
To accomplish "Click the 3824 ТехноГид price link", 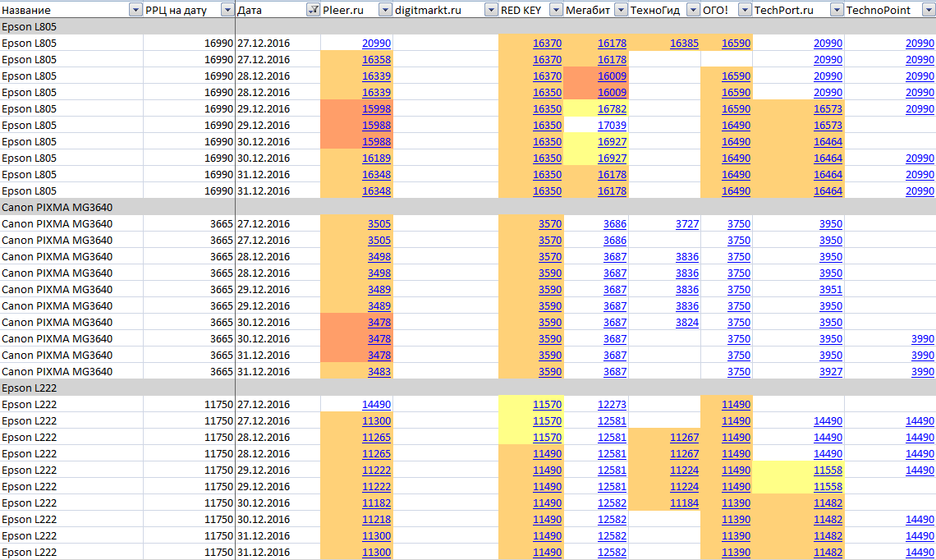I will (x=687, y=323).
